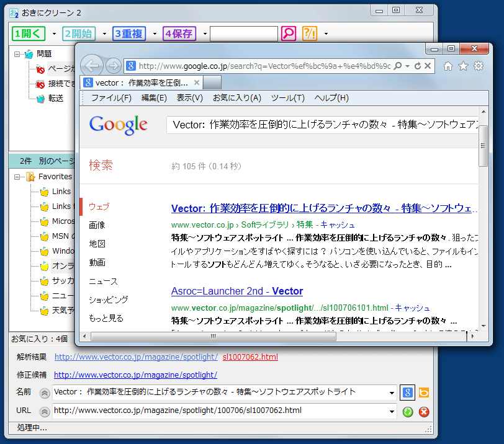Click the browser favorites star icon
This screenshot has width=504, height=444.
tap(463, 66)
